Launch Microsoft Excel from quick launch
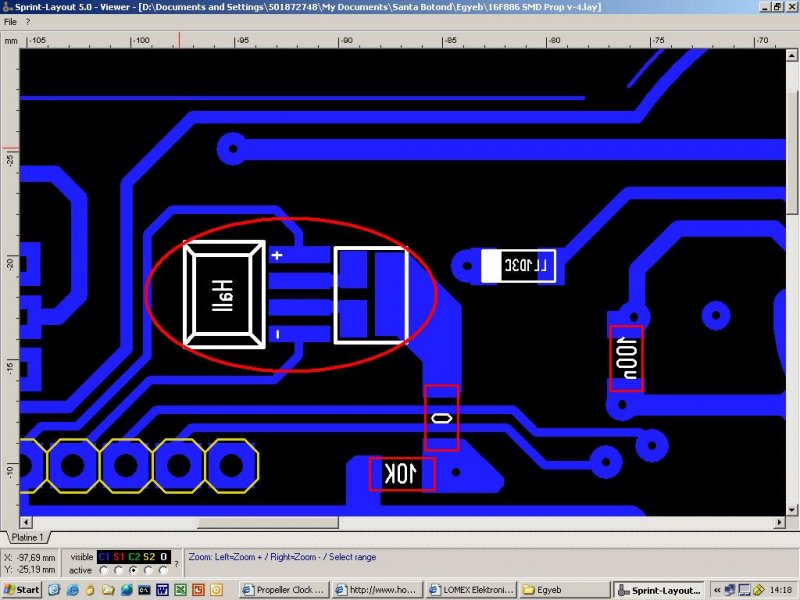800x600 pixels. point(180,590)
